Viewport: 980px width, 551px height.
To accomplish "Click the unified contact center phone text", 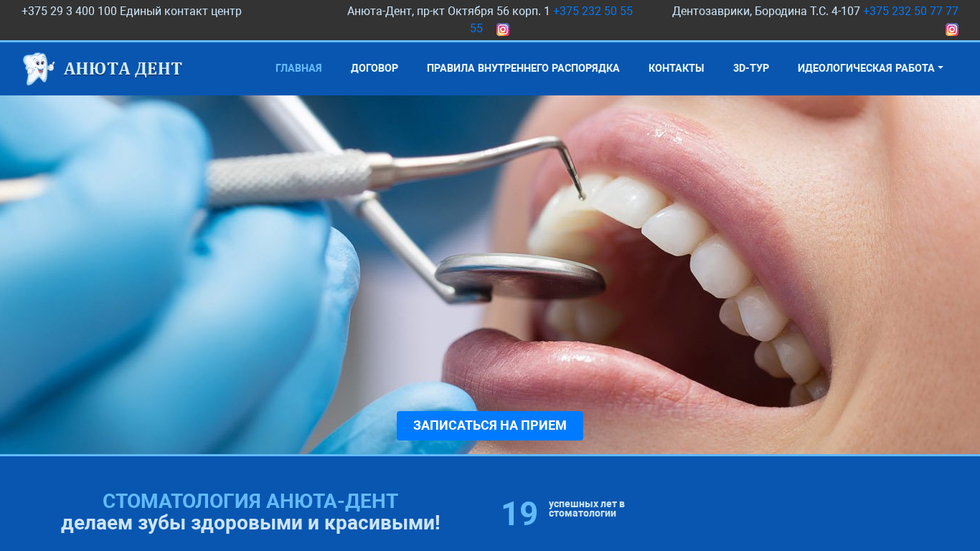I will click(131, 11).
